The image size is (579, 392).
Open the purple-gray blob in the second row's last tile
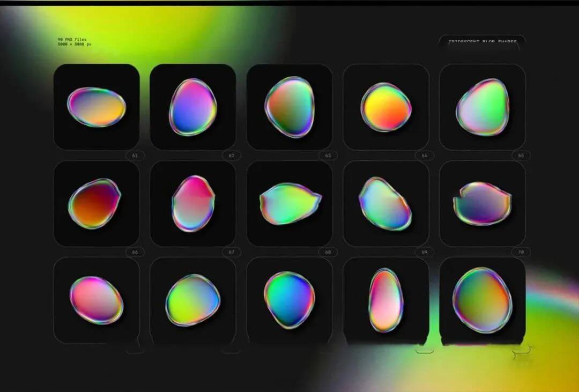[x=482, y=204]
